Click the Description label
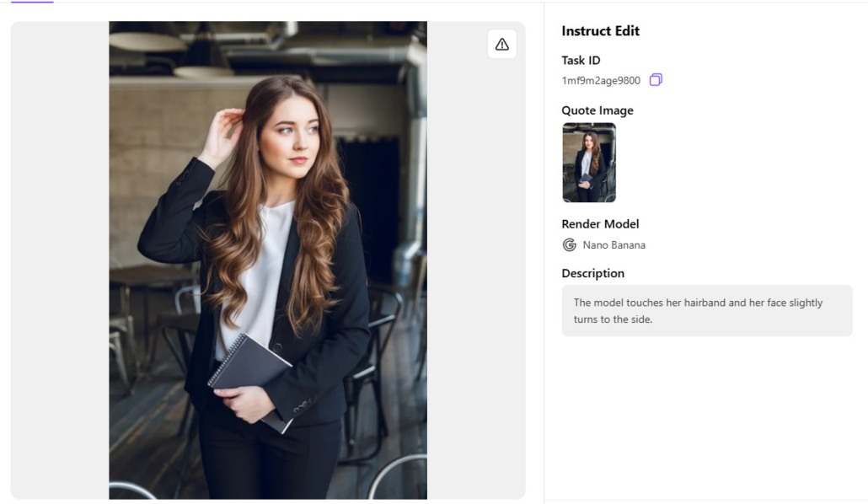This screenshot has height=504, width=868. pyautogui.click(x=592, y=274)
